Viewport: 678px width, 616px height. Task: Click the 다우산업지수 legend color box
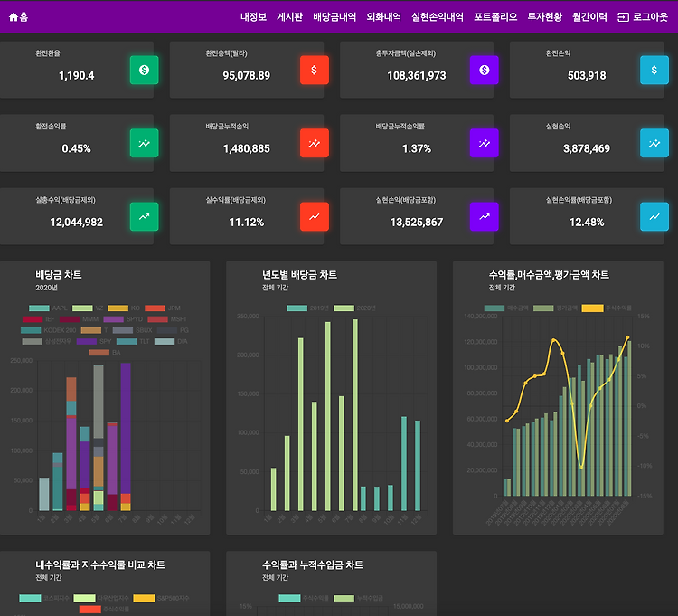[x=84, y=598]
